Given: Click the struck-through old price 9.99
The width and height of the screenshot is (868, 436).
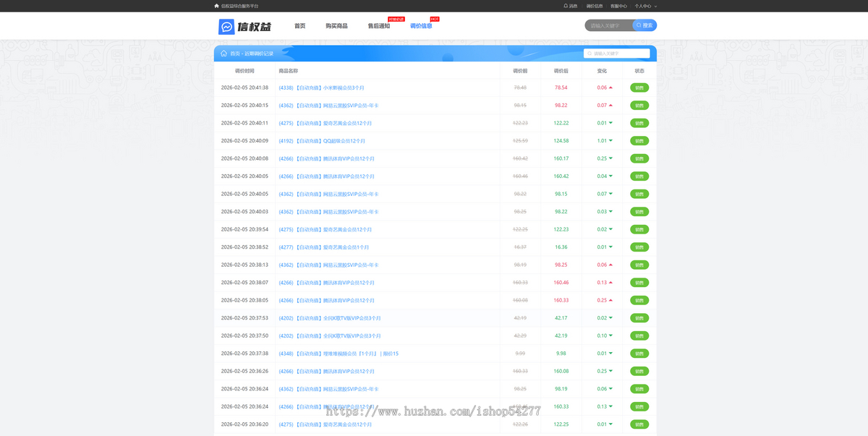Looking at the screenshot, I should (x=520, y=354).
